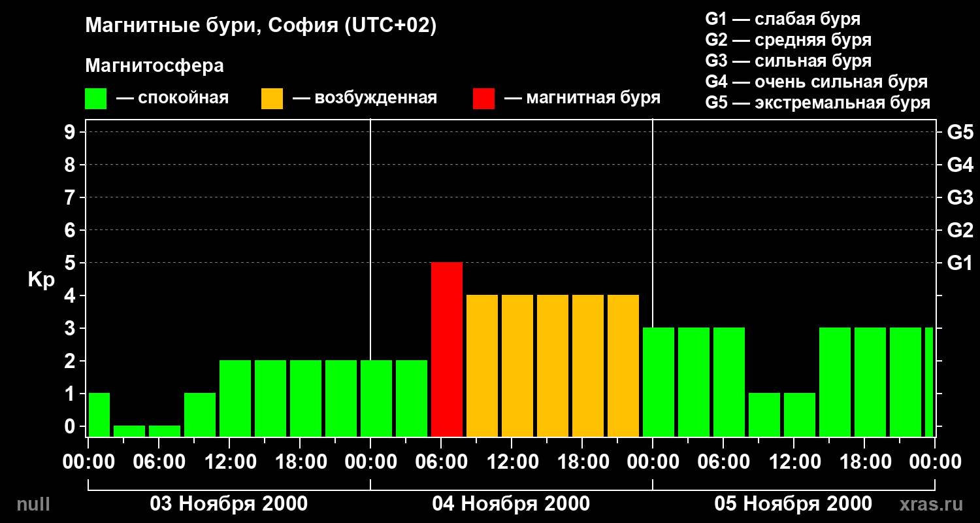
Task: Click the '12:00' time label above '05 Ноября 2000'
Action: click(x=794, y=462)
